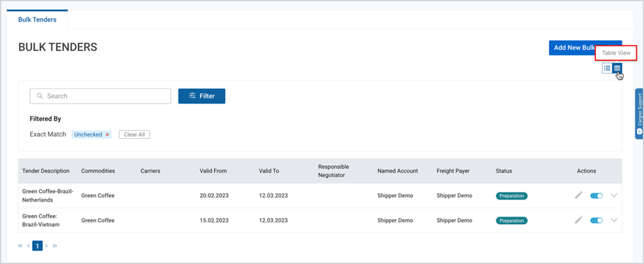
Task: Expand the Green Coffee: Brazil-Vietnam row chevron
Action: coord(614,221)
